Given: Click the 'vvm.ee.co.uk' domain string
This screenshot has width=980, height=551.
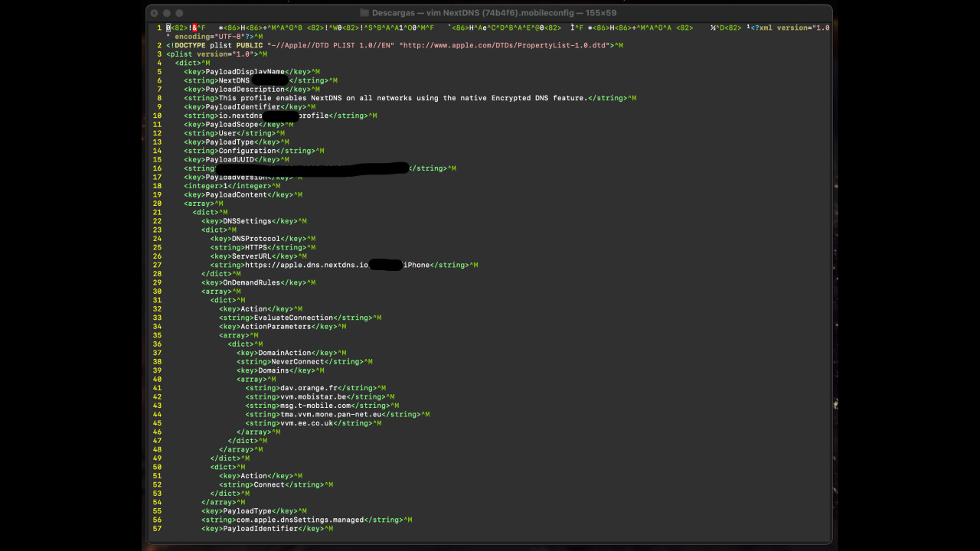Looking at the screenshot, I should [307, 423].
